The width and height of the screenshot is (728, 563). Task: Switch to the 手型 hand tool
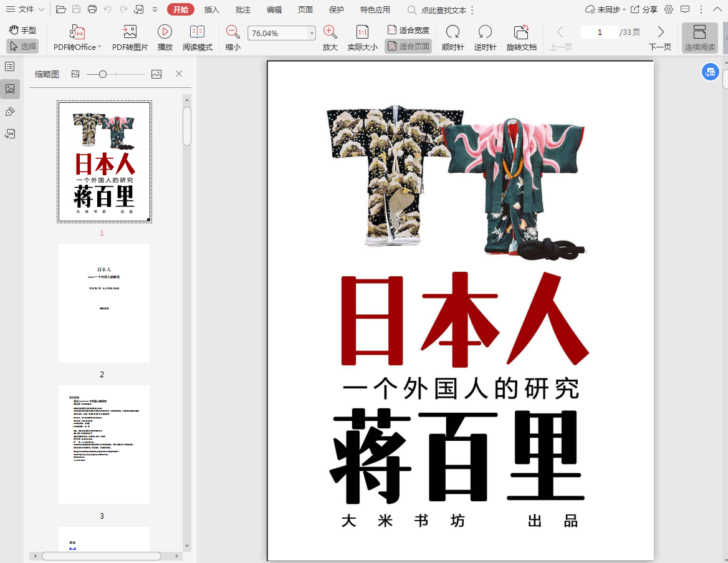(x=22, y=30)
